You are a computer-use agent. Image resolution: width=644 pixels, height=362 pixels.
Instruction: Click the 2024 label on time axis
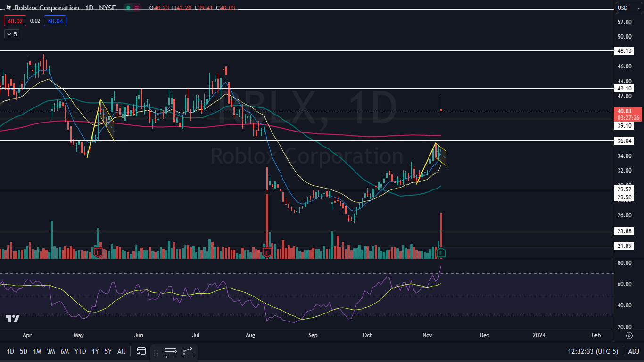(539, 335)
